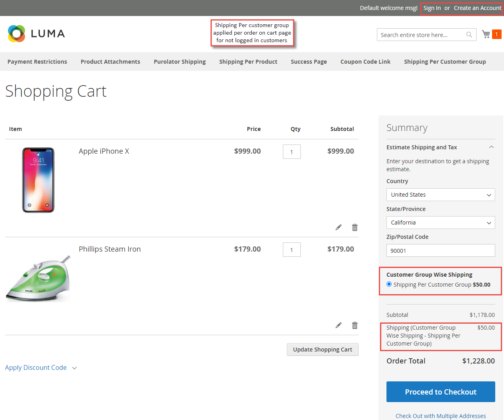This screenshot has width=504, height=420.
Task: Click the Sign In link
Action: coord(432,8)
